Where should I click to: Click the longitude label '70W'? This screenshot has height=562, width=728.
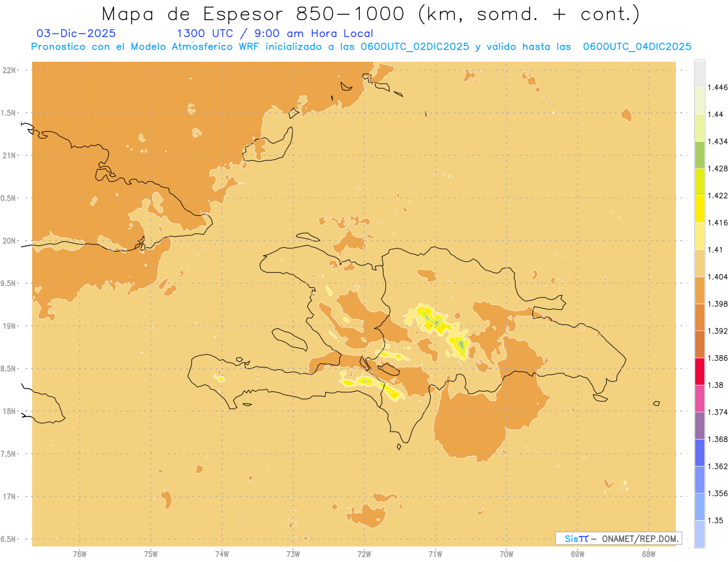tap(507, 554)
